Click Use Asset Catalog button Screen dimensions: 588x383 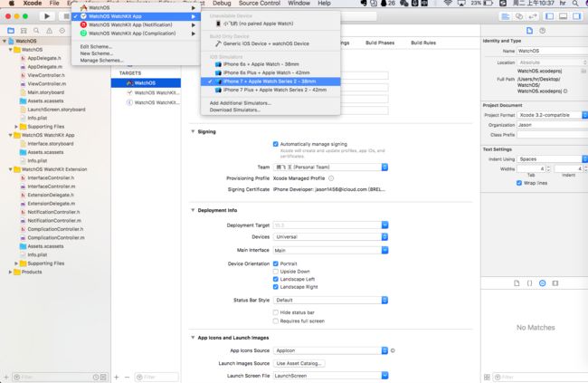pyautogui.click(x=299, y=363)
